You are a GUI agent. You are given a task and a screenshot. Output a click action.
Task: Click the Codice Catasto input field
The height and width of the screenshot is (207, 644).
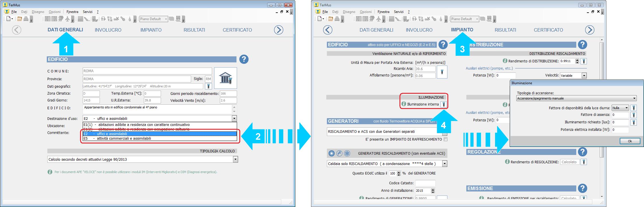(425, 183)
